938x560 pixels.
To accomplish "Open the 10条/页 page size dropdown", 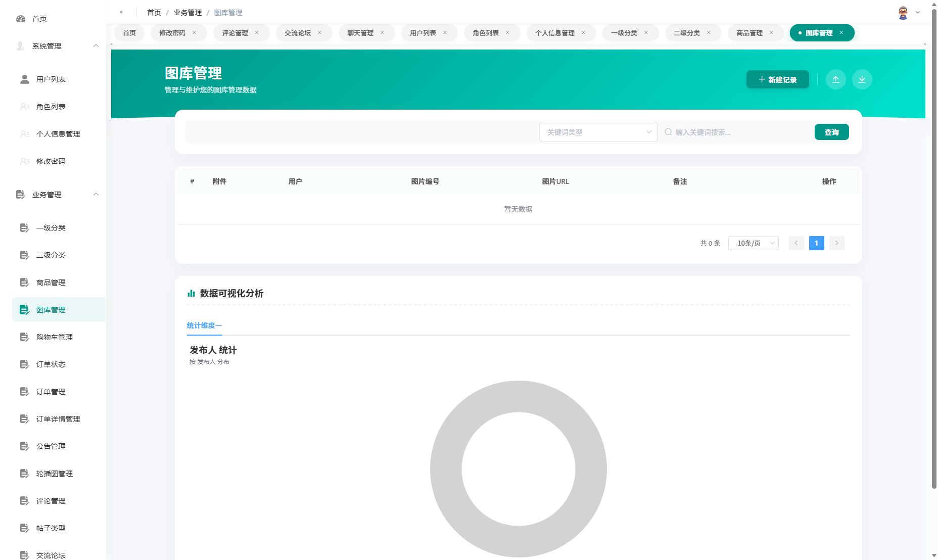I will (753, 243).
